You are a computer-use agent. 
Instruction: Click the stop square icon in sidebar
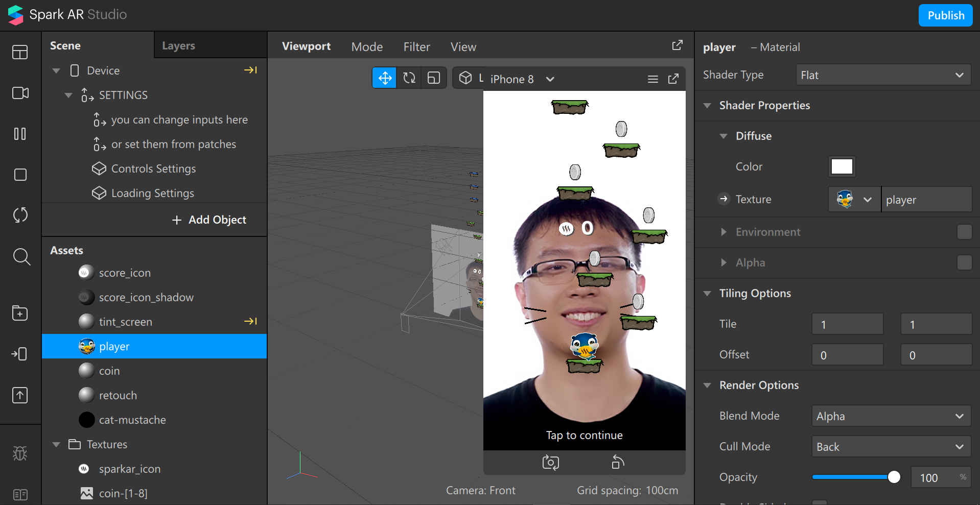[x=20, y=175]
